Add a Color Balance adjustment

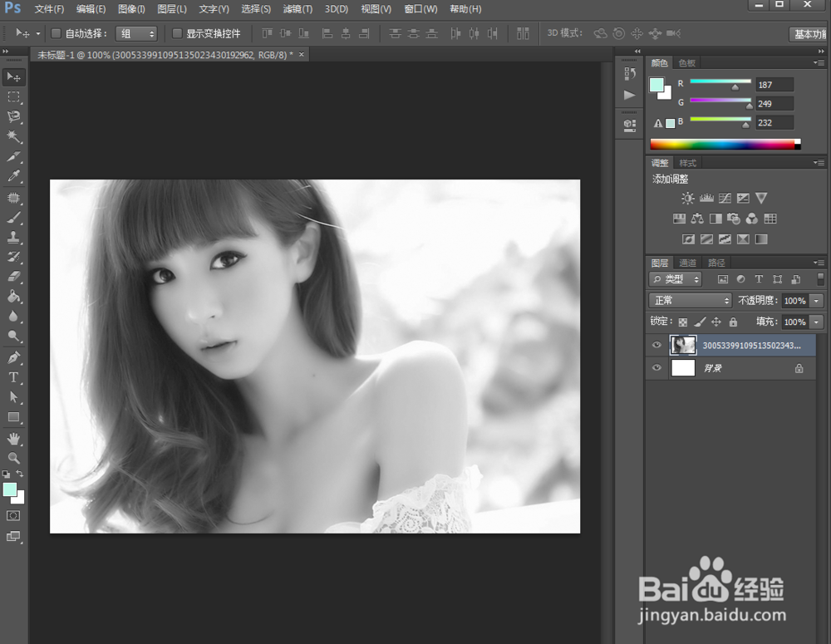[x=697, y=219]
